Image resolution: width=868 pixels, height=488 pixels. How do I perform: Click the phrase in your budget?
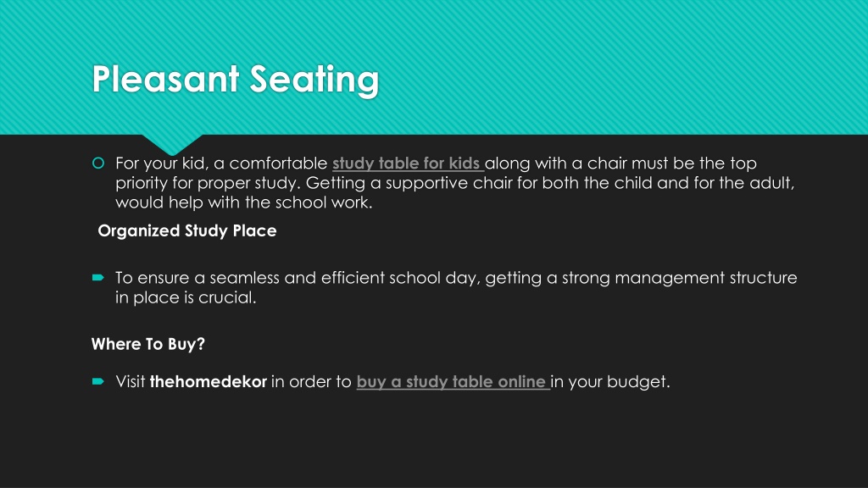(x=610, y=382)
